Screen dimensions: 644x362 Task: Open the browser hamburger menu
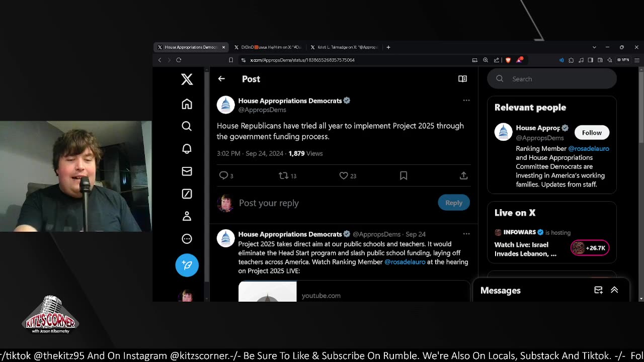click(637, 60)
